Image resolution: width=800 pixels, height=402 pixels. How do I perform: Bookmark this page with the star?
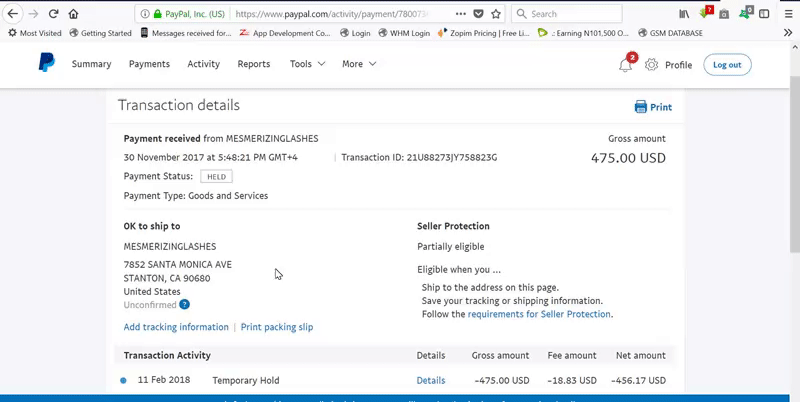tap(496, 15)
